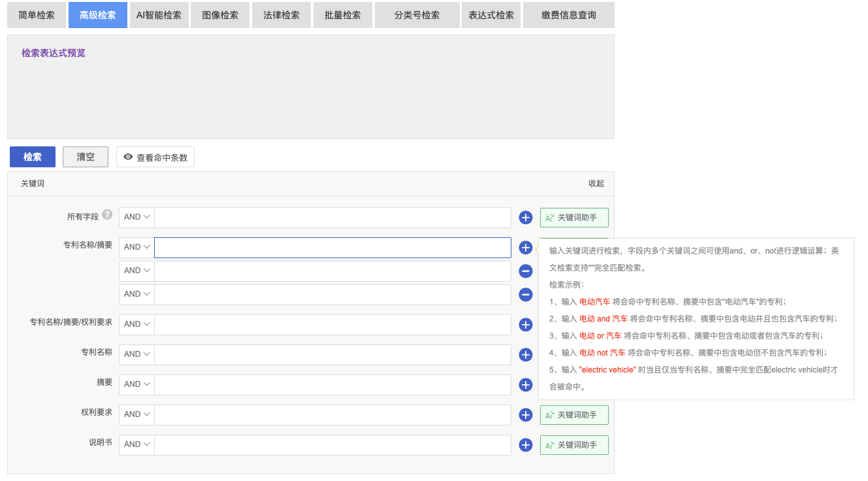This screenshot has width=868, height=481.
Task: Open the AND dropdown for third 专利名称/摘要 row
Action: [x=137, y=295]
